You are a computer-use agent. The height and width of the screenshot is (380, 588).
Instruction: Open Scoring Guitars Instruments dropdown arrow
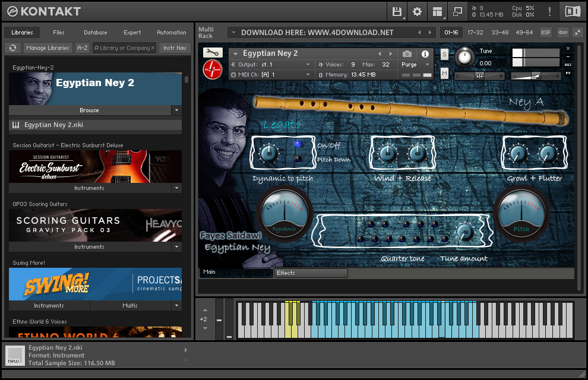(x=176, y=246)
